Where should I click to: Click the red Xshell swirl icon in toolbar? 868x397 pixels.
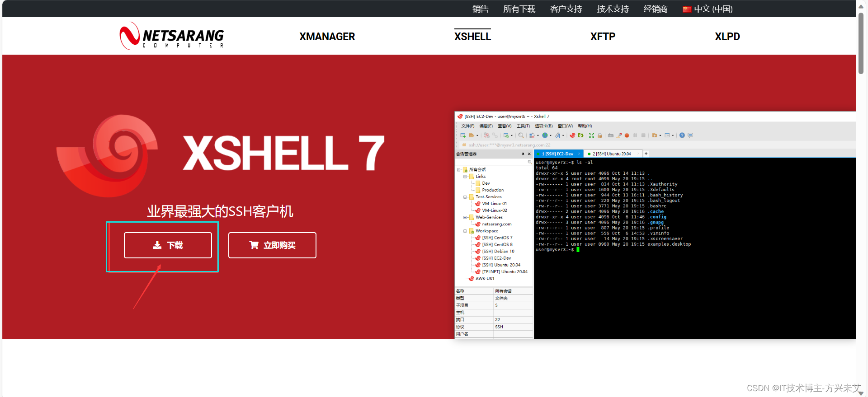(x=572, y=135)
